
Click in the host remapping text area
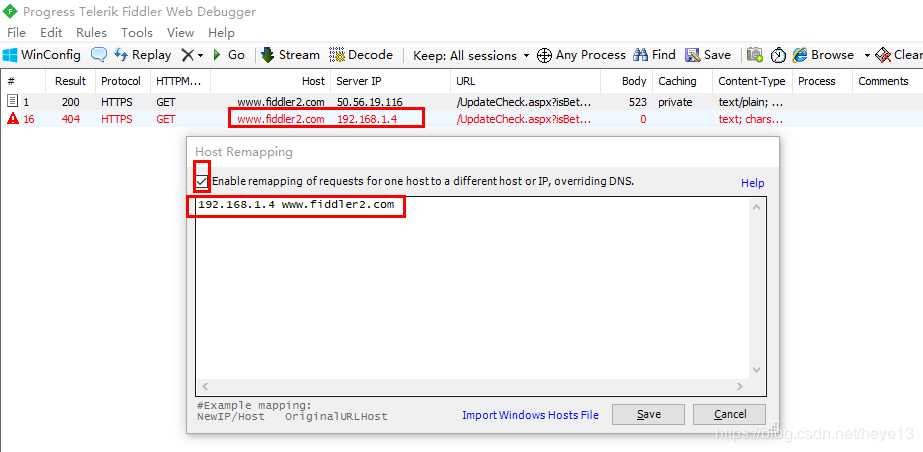click(473, 288)
